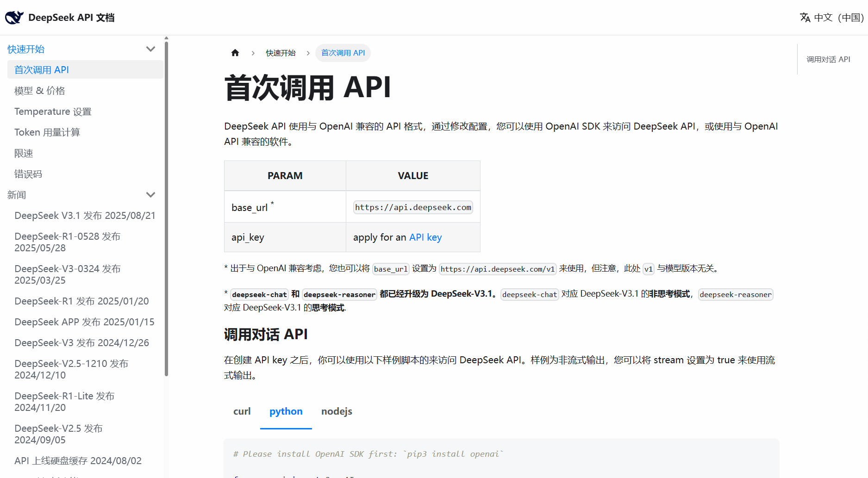Screen dimensions: 868x478
Task: Click https://api.deepseek.com value in table
Action: click(413, 207)
